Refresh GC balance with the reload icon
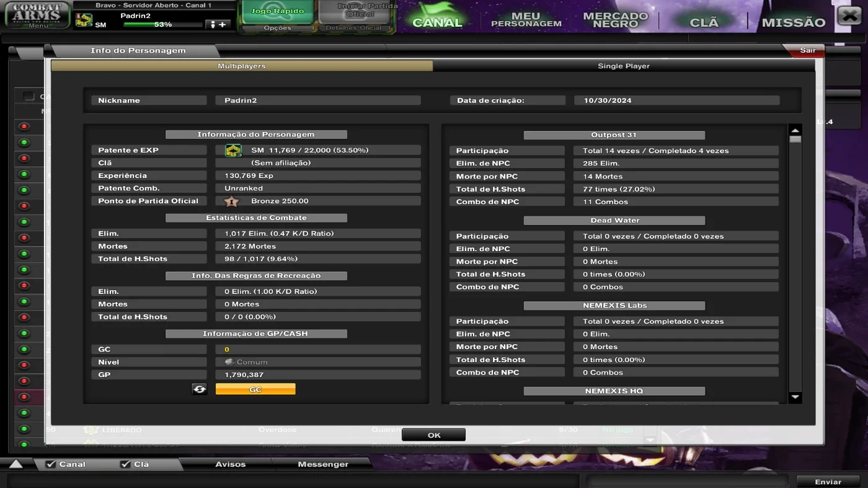The height and width of the screenshot is (488, 868). pos(200,389)
